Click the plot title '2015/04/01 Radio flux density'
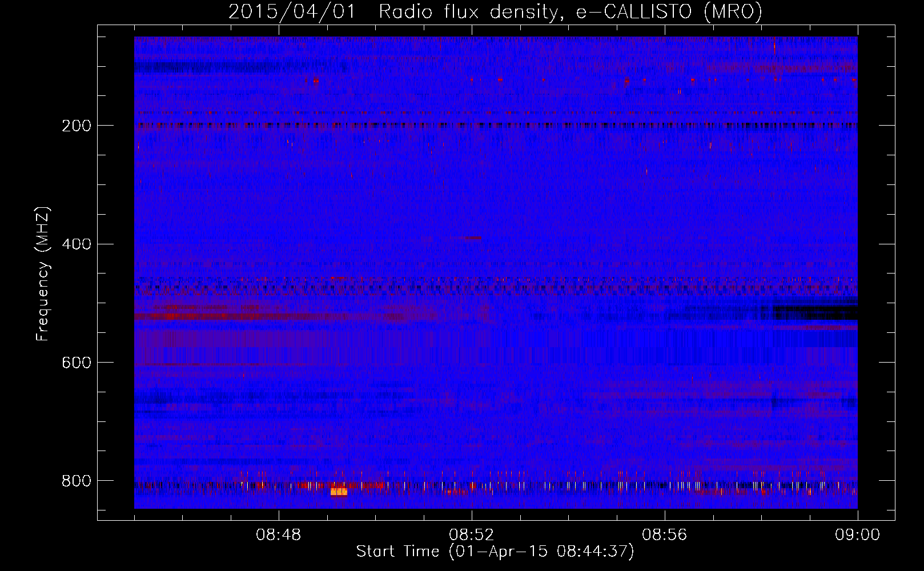The width and height of the screenshot is (924, 571). click(x=392, y=11)
